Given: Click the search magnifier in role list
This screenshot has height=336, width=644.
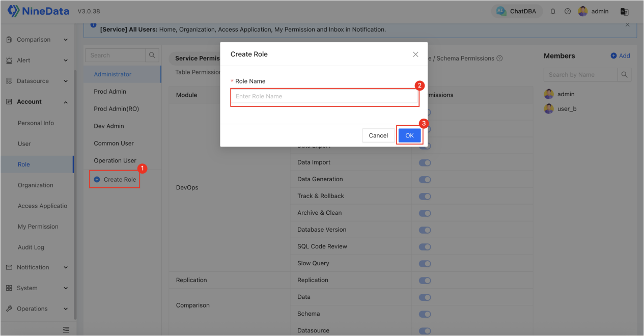Looking at the screenshot, I should coord(152,55).
